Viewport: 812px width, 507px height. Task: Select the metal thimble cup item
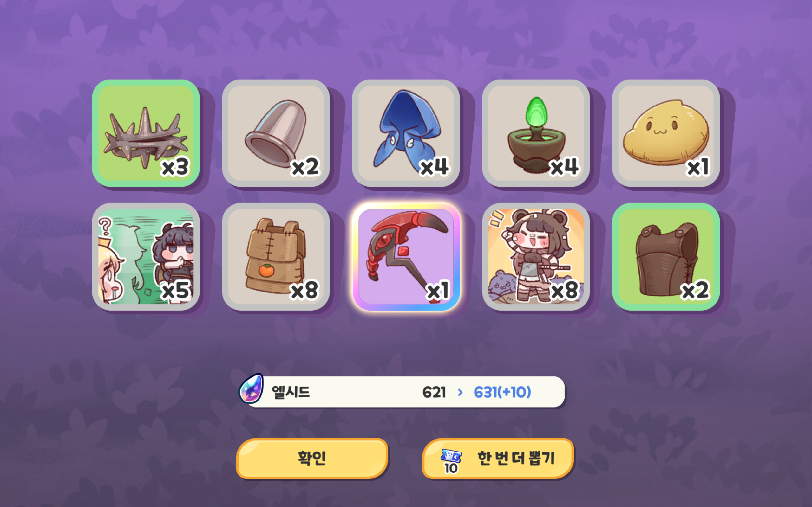point(276,133)
